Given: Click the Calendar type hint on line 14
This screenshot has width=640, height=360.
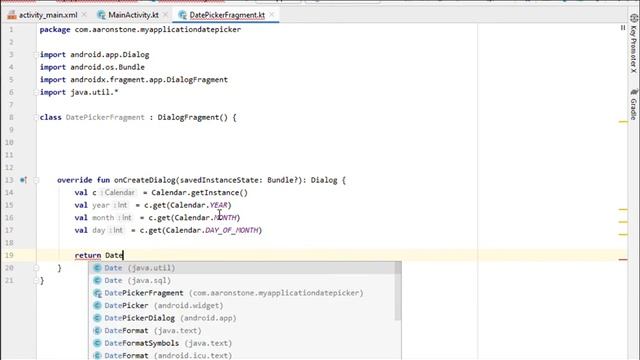Looking at the screenshot, I should pos(118,193).
